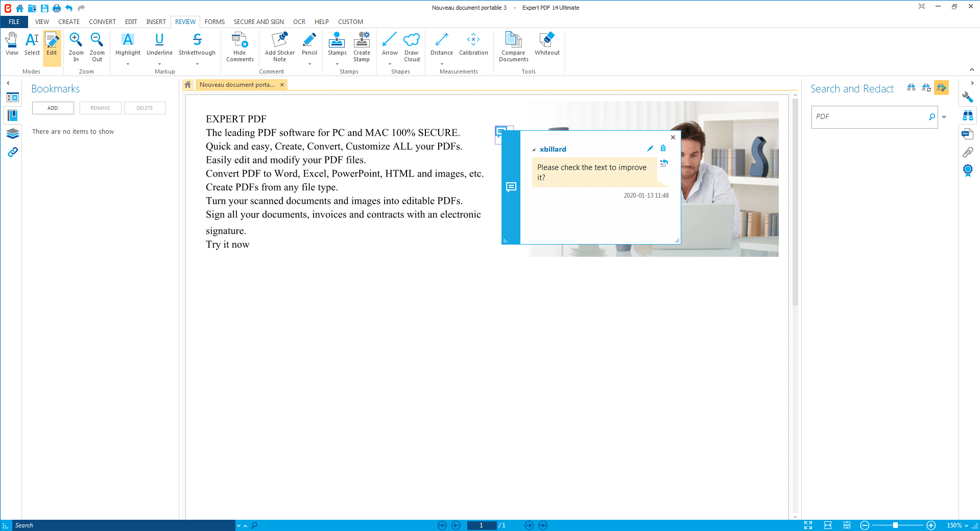Click the DELETE bookmark button
The height and width of the screenshot is (531, 980).
tap(145, 108)
